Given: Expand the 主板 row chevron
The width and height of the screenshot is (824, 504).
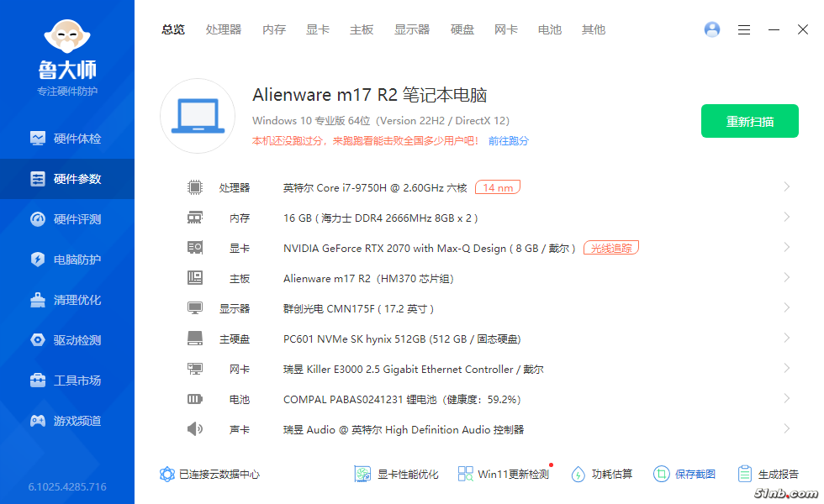Looking at the screenshot, I should tap(787, 277).
